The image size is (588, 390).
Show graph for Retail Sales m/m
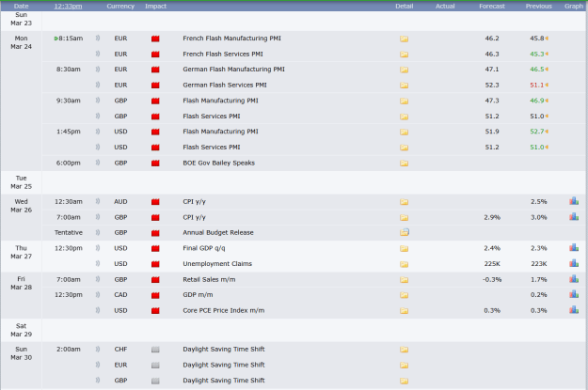point(574,279)
